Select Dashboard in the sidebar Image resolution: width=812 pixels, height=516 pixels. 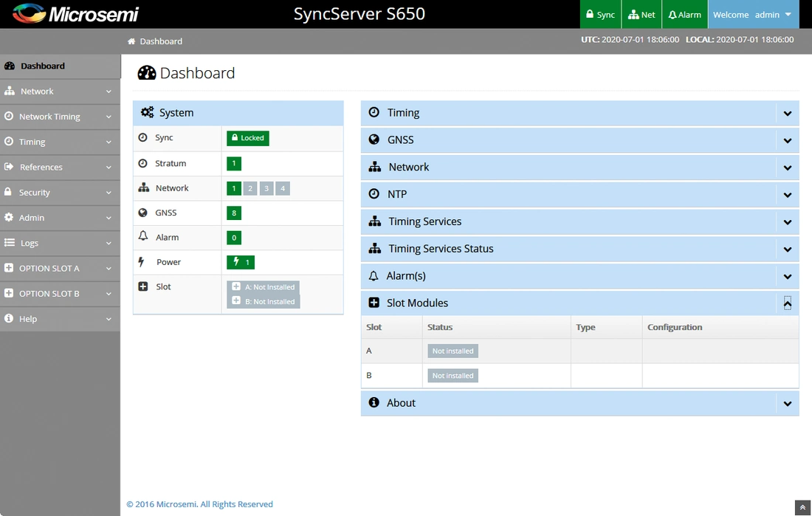[60, 66]
